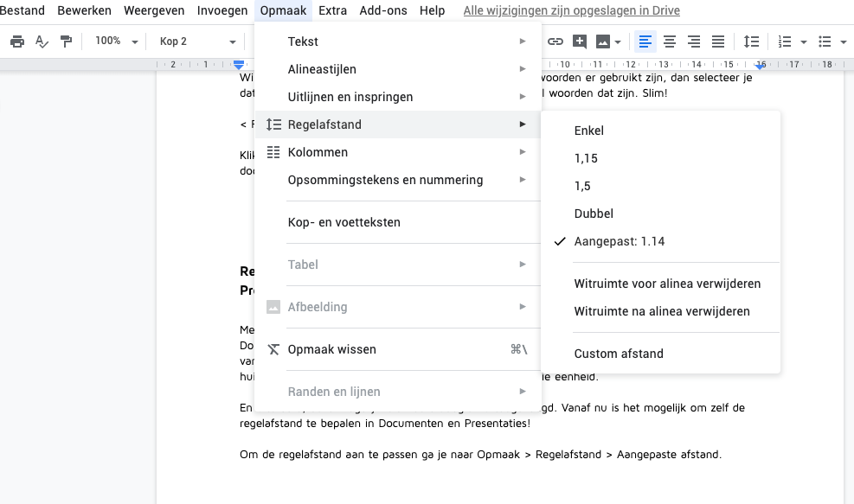Open the spelling check tool
The height and width of the screenshot is (504, 854).
pos(41,41)
